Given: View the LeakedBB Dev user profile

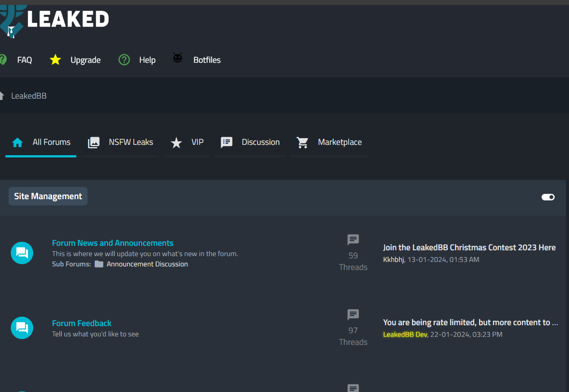Looking at the screenshot, I should [x=405, y=335].
